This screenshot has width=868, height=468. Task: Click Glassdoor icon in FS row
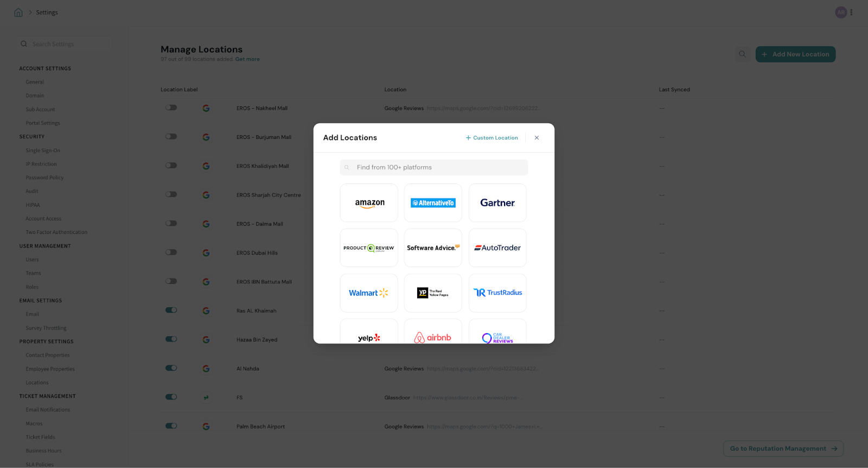206,397
